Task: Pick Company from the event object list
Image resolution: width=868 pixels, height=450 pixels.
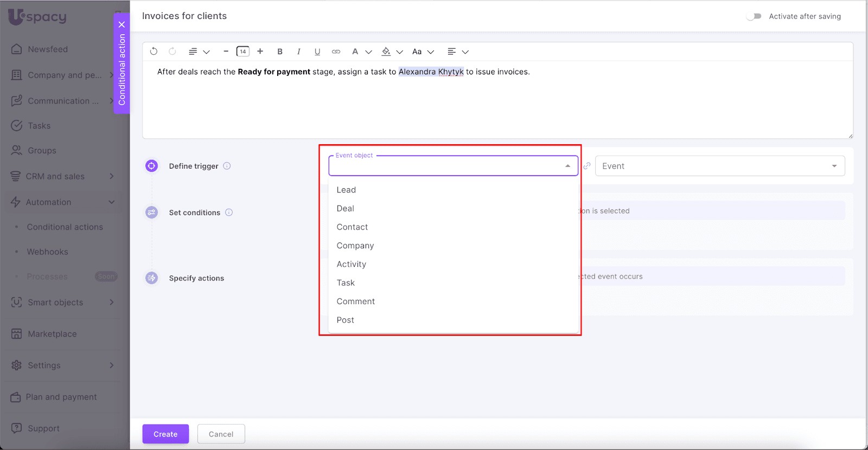Action: pos(355,246)
